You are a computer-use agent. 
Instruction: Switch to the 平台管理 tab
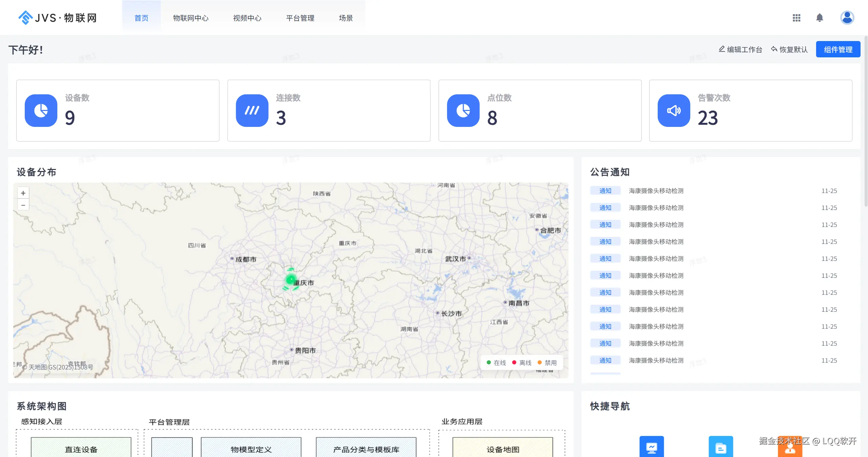[x=300, y=18]
